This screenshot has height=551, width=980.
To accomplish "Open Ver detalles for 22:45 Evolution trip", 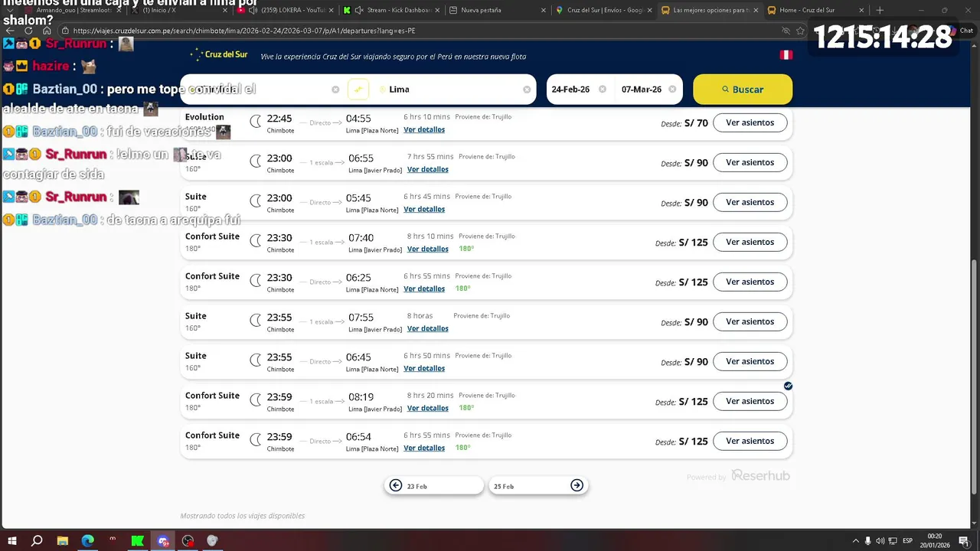I will tap(424, 130).
